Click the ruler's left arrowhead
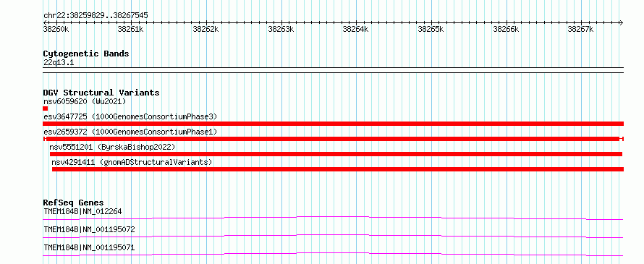The image size is (644, 264). pyautogui.click(x=45, y=22)
